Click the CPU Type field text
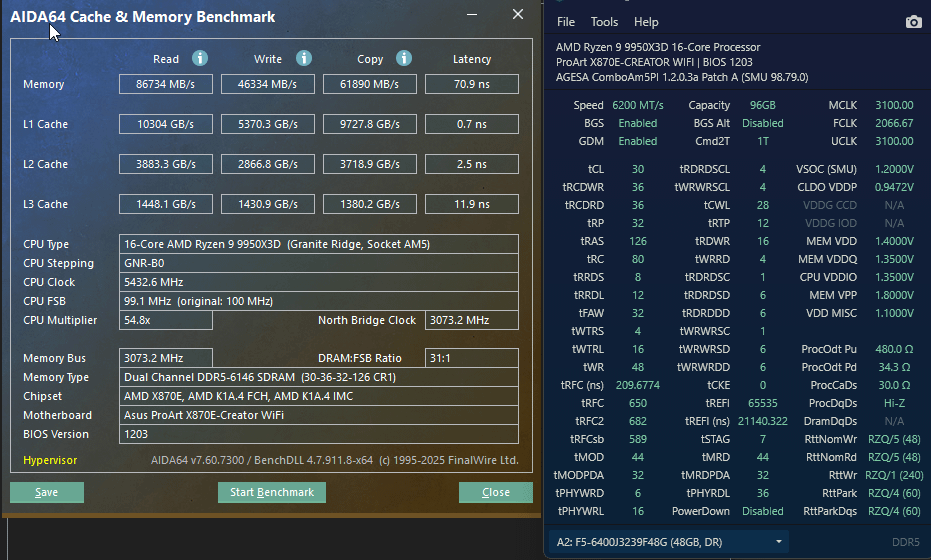 pyautogui.click(x=319, y=244)
